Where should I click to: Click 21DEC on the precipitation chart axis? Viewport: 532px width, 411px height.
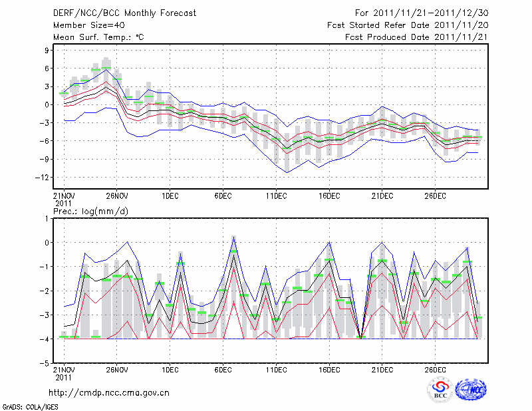(382, 370)
